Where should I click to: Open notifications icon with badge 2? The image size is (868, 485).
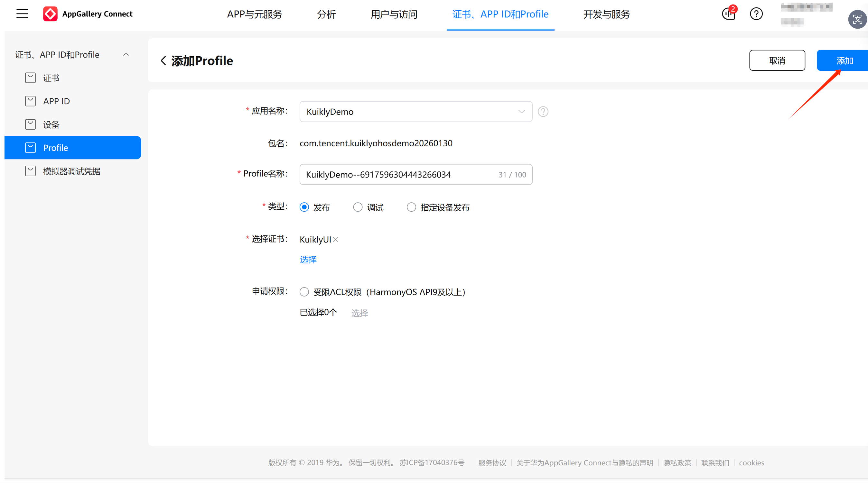[729, 14]
